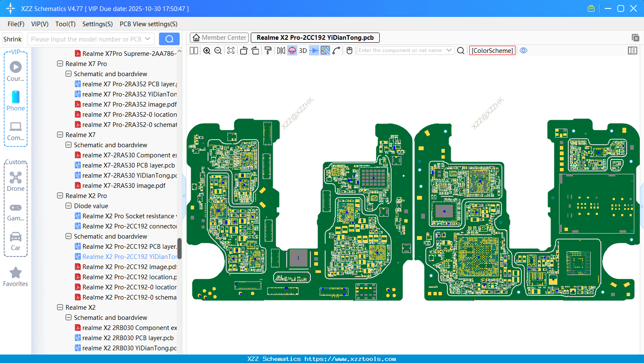This screenshot has width=644, height=363.
Task: Click the zoom in magnifier icon
Action: pyautogui.click(x=207, y=51)
